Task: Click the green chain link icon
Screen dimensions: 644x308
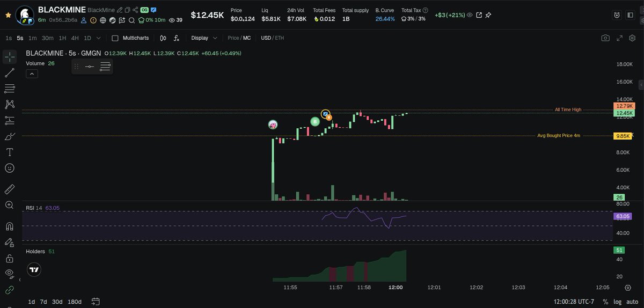Action: [10, 290]
